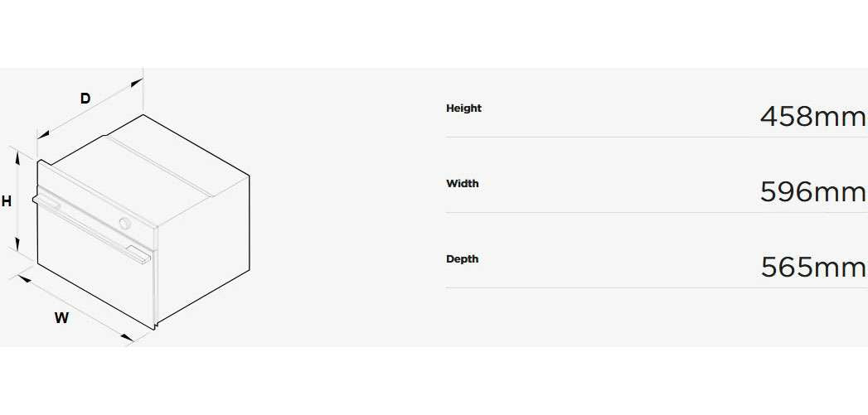Screen dimensions: 868x415
Task: Click the W width label on diagram
Action: [x=61, y=317]
